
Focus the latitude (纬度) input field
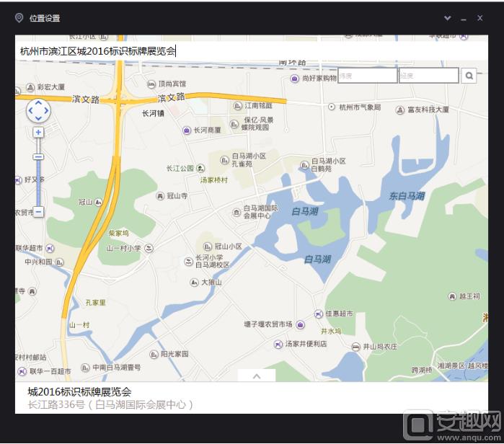tap(367, 75)
